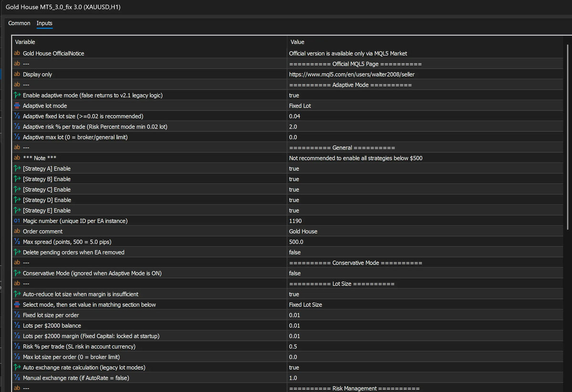Toggle Auto exchange rate calculation true value

(294, 368)
